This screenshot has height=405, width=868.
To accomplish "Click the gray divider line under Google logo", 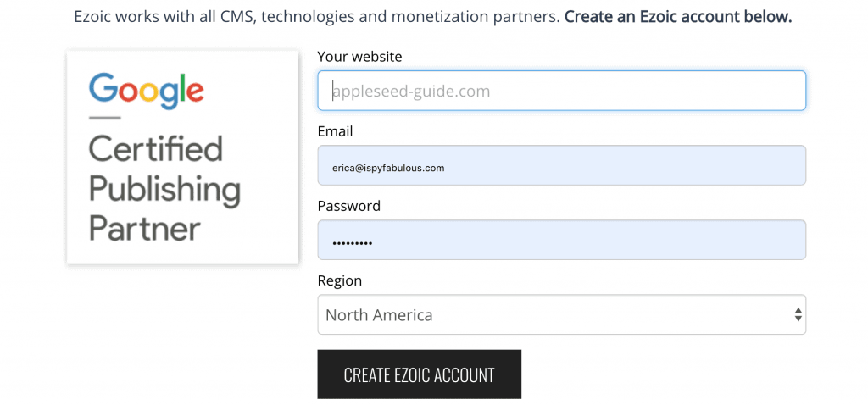I will 104,118.
